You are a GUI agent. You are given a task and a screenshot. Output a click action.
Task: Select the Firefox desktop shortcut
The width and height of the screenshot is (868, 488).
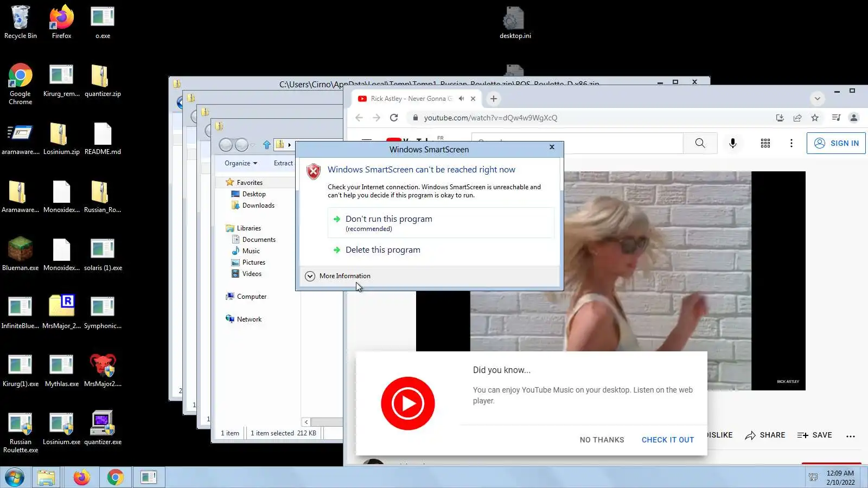coord(61,22)
